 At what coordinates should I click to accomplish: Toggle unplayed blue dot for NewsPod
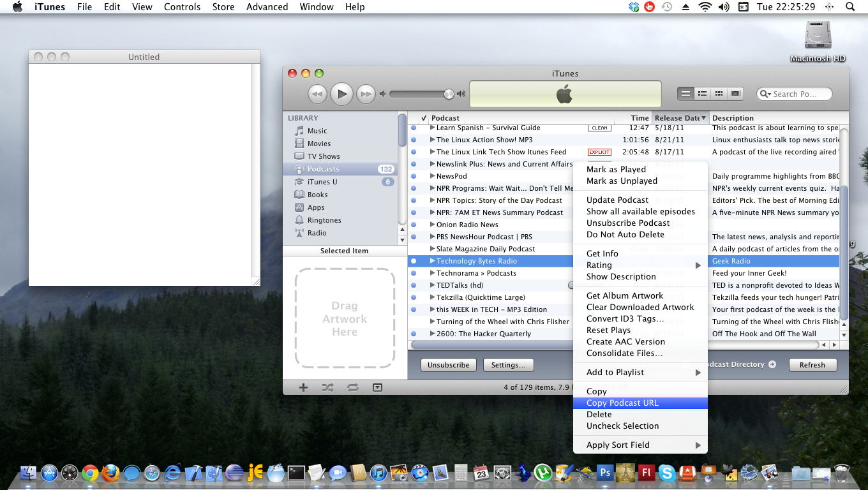414,176
